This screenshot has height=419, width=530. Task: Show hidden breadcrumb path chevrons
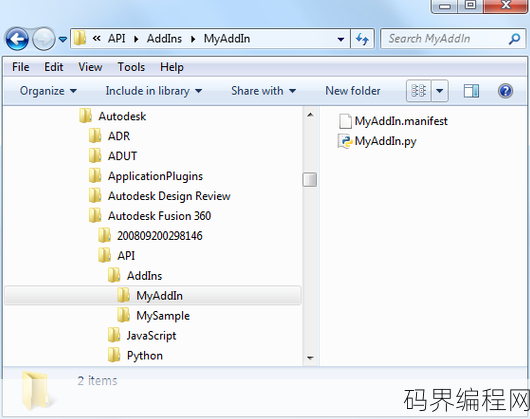click(97, 39)
